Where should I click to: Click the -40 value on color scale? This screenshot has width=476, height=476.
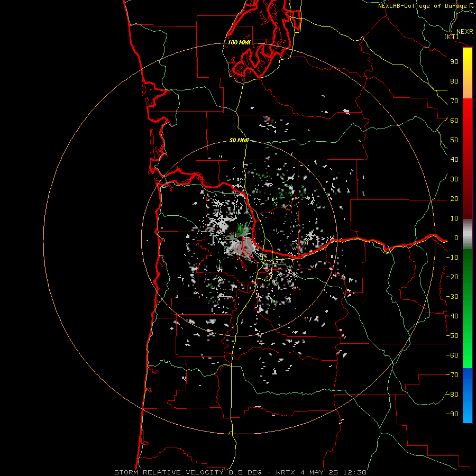tap(452, 316)
